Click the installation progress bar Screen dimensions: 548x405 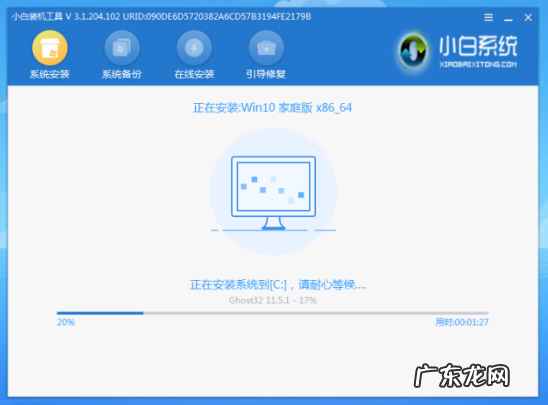tap(273, 313)
